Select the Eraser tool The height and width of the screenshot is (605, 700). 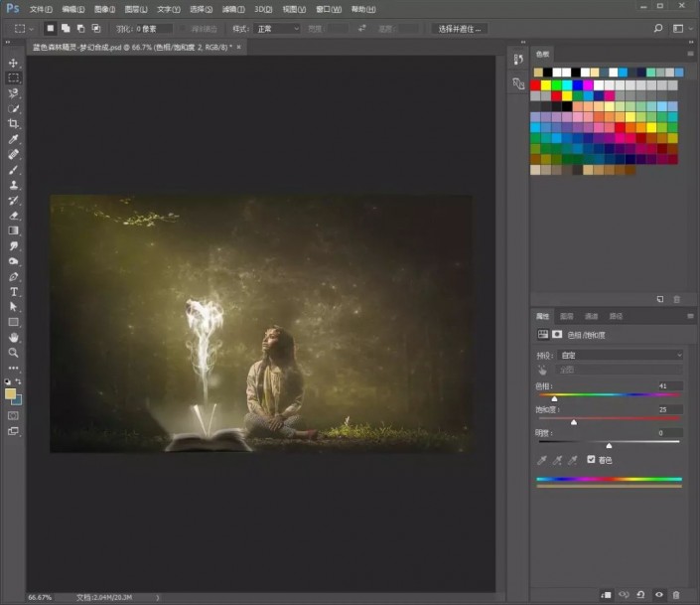coord(13,216)
